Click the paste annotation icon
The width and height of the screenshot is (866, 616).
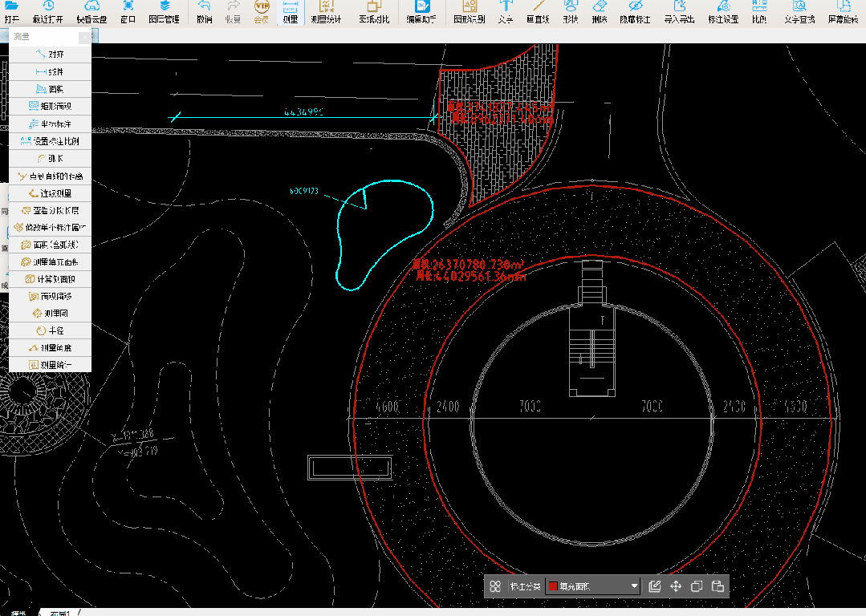[x=718, y=586]
